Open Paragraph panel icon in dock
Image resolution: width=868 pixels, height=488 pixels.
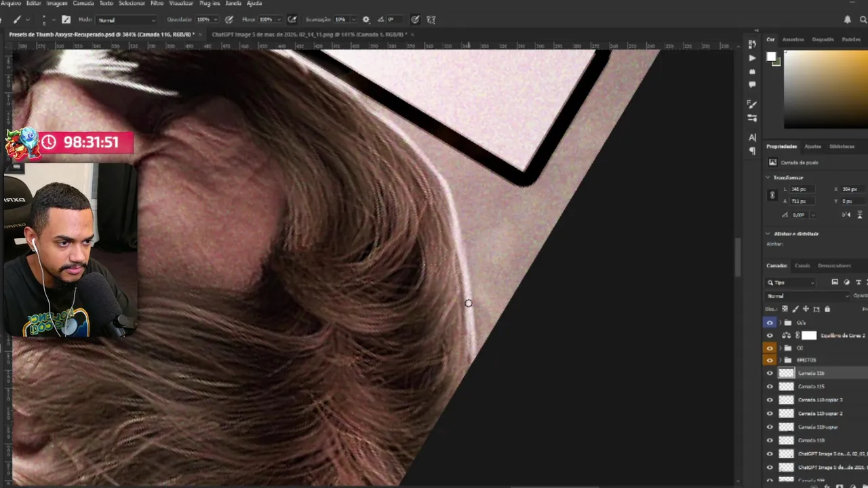click(752, 150)
